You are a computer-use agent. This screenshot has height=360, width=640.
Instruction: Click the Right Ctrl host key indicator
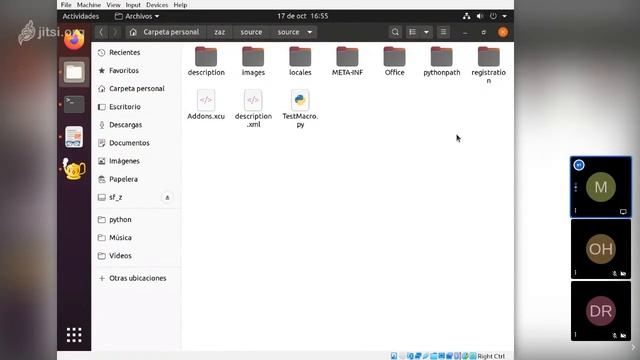[491, 356]
